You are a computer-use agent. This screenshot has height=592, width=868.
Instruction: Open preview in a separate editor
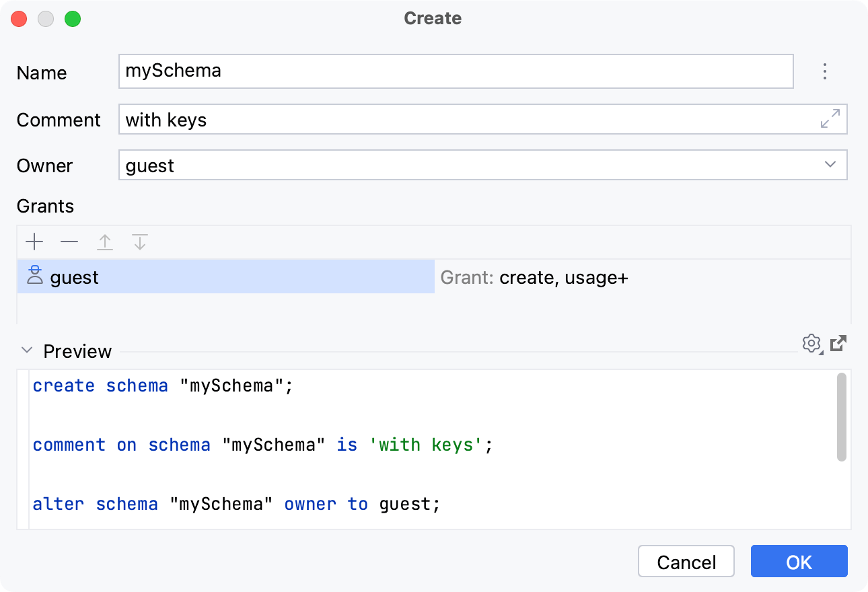click(x=837, y=344)
